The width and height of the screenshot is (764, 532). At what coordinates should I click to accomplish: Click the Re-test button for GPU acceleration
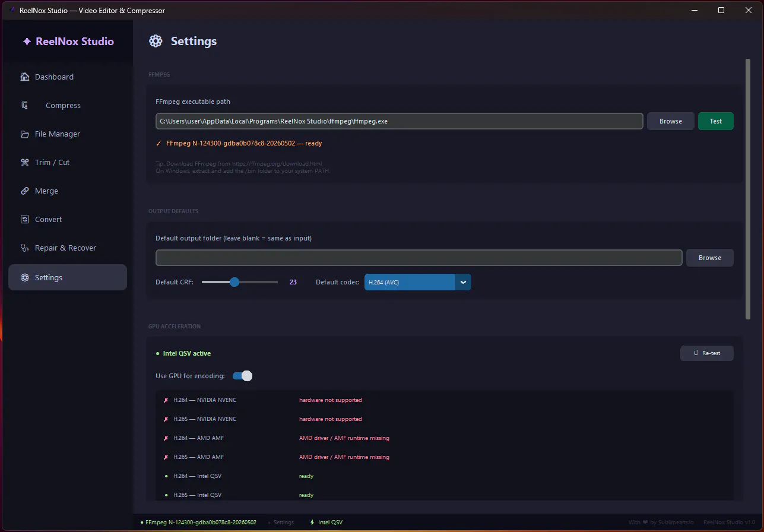click(x=707, y=353)
